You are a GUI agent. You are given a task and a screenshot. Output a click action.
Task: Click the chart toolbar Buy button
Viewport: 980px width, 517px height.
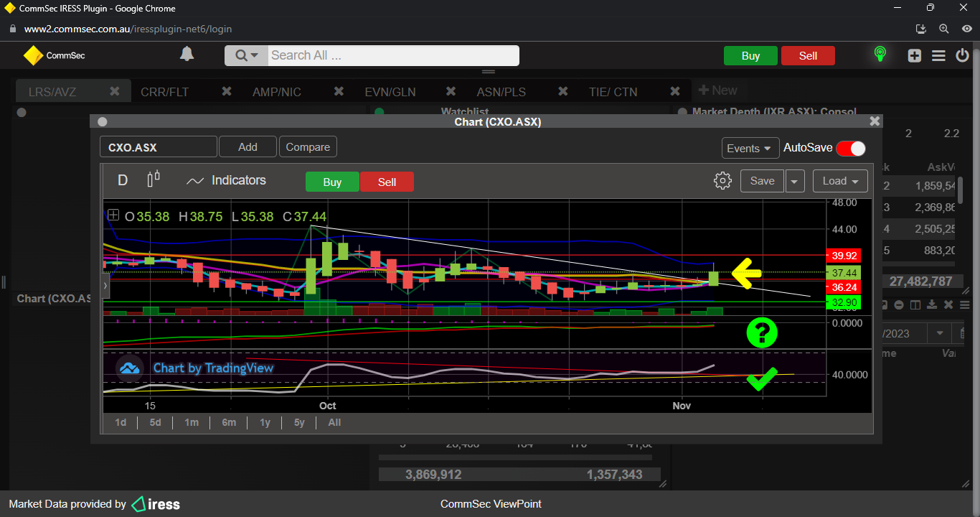click(x=332, y=182)
